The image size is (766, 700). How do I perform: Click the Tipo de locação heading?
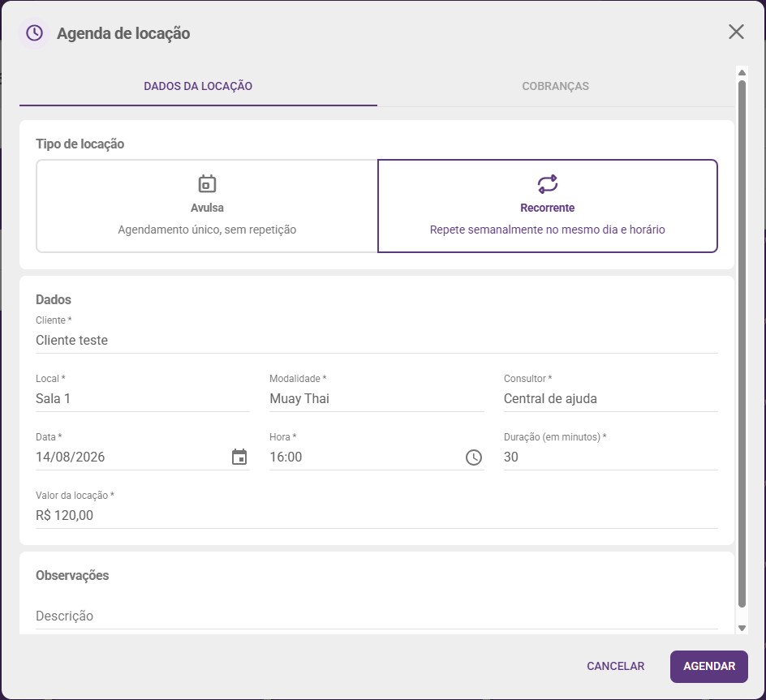tap(80, 144)
